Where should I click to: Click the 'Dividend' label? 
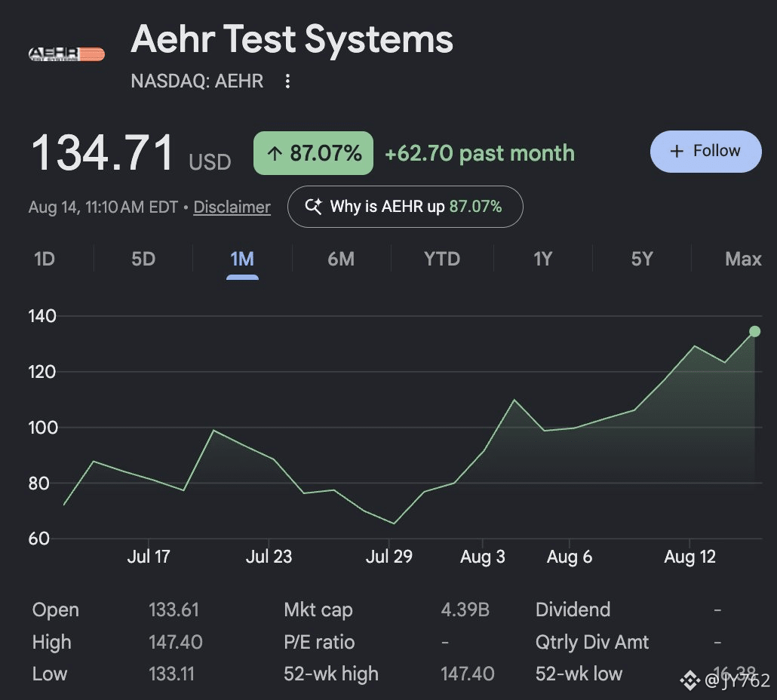573,609
